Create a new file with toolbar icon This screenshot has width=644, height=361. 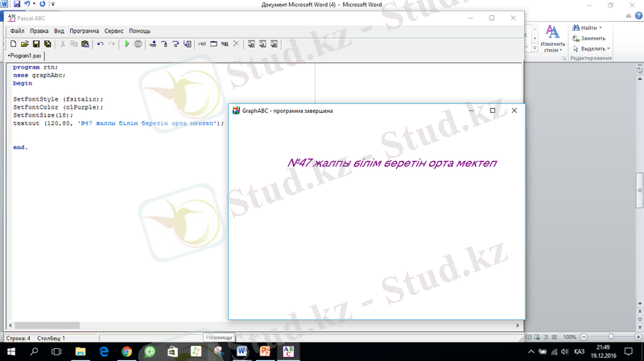pyautogui.click(x=14, y=44)
